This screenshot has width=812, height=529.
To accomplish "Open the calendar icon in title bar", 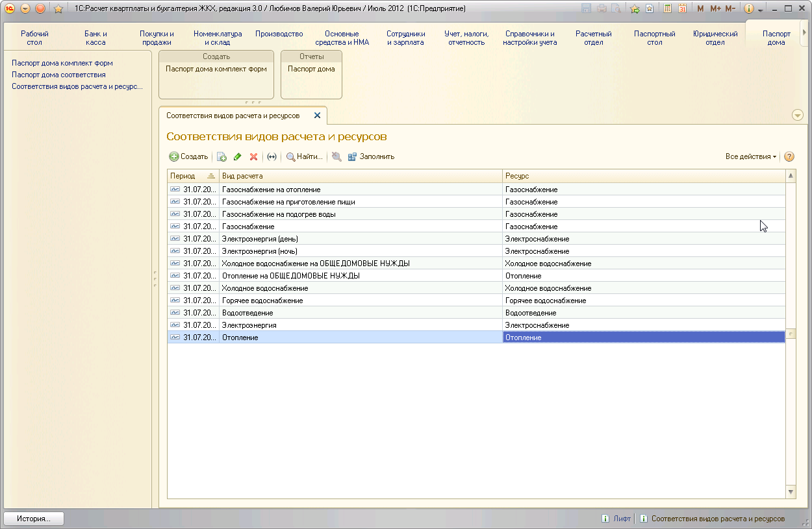I will (682, 8).
